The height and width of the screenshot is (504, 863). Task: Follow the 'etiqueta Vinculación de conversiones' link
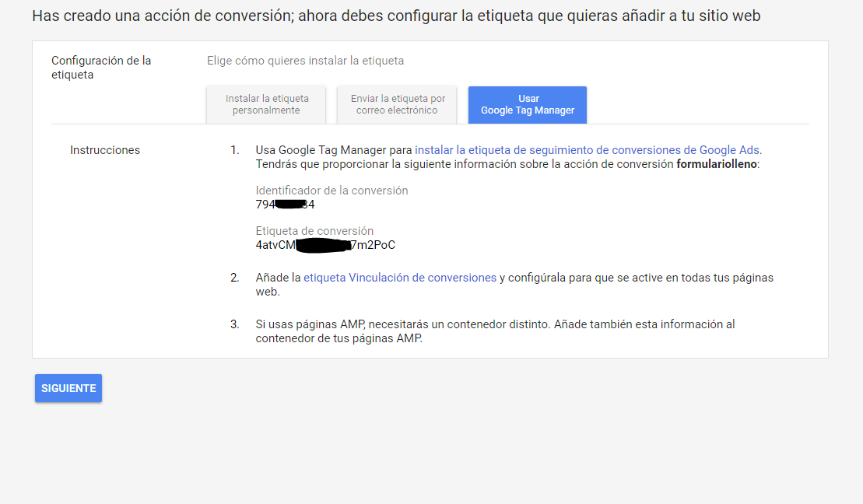(x=400, y=278)
